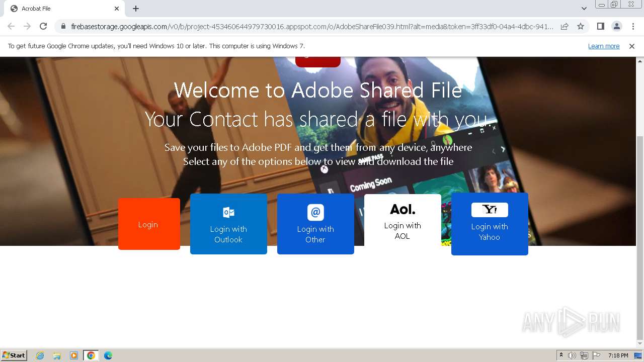Image resolution: width=644 pixels, height=362 pixels.
Task: Switch to Chrome in taskbar
Action: (91, 355)
